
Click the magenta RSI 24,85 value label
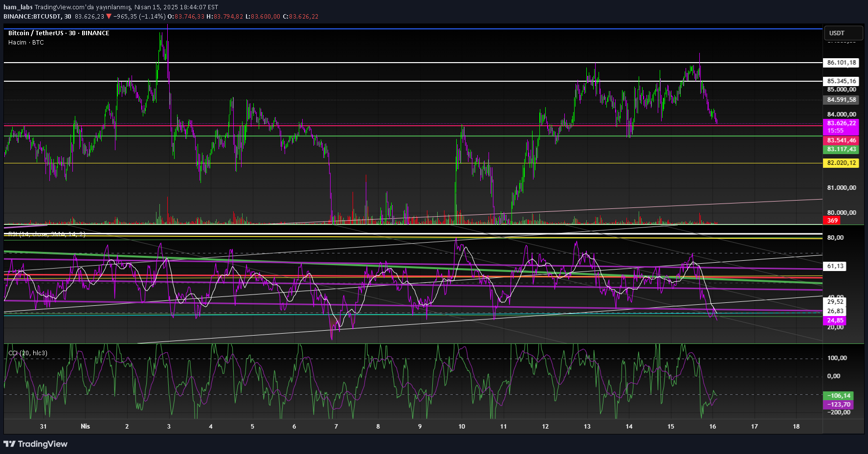click(x=835, y=320)
